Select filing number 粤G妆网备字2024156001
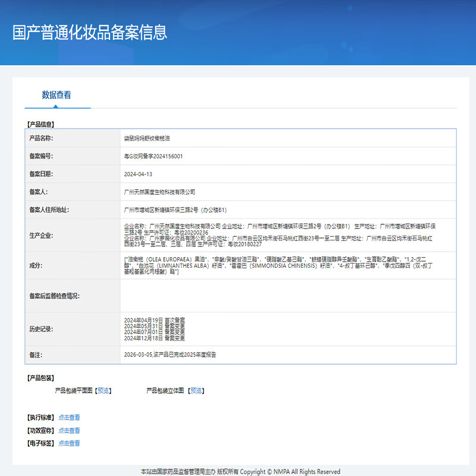This screenshot has width=476, height=476. pyautogui.click(x=154, y=156)
